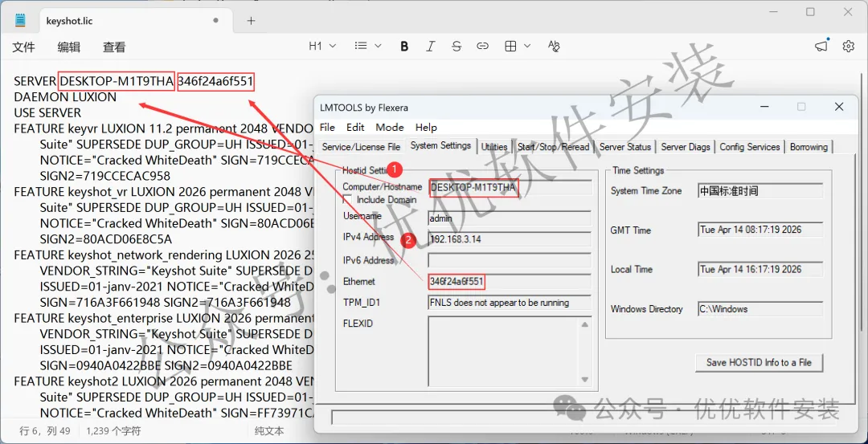Click the TPM_ID1 field
The width and height of the screenshot is (868, 444).
510,303
